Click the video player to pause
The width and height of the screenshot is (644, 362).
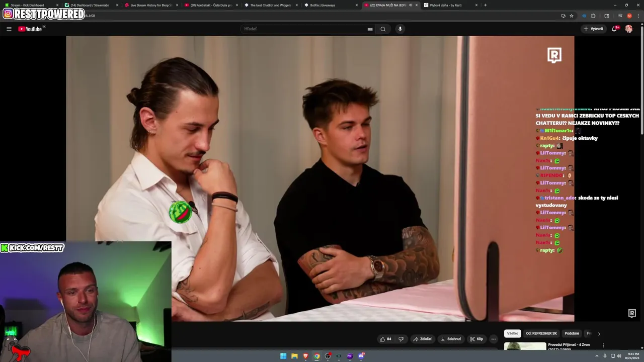point(320,178)
